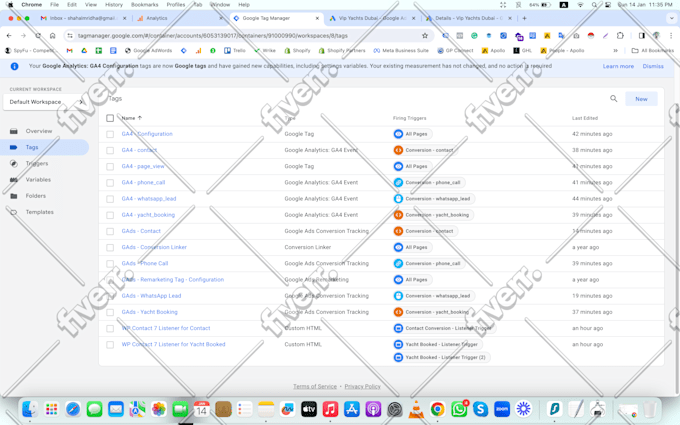Select Tags in the left sidebar
The width and height of the screenshot is (680, 425).
[44, 147]
